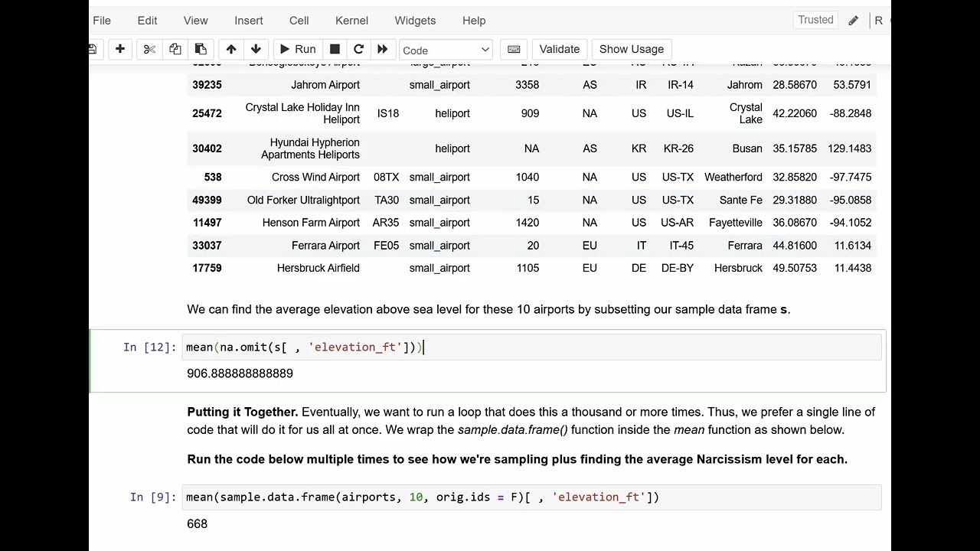Click the Validate button
The width and height of the screenshot is (980, 551).
coord(560,49)
